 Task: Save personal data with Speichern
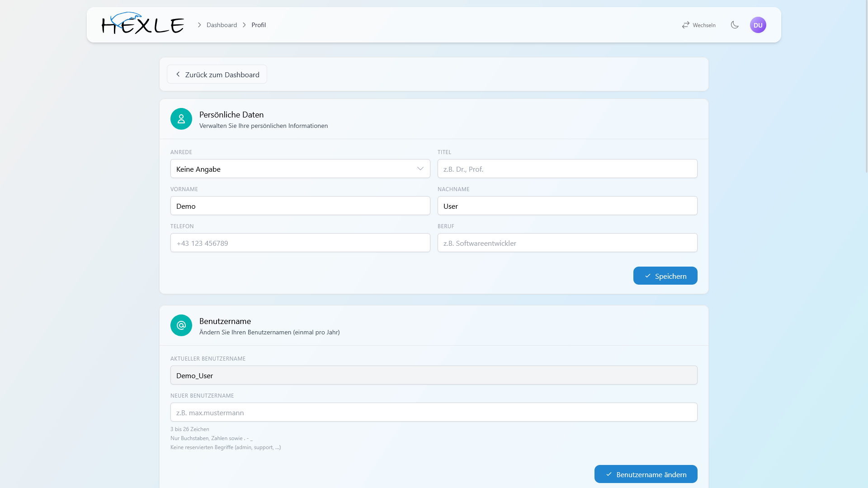click(665, 276)
